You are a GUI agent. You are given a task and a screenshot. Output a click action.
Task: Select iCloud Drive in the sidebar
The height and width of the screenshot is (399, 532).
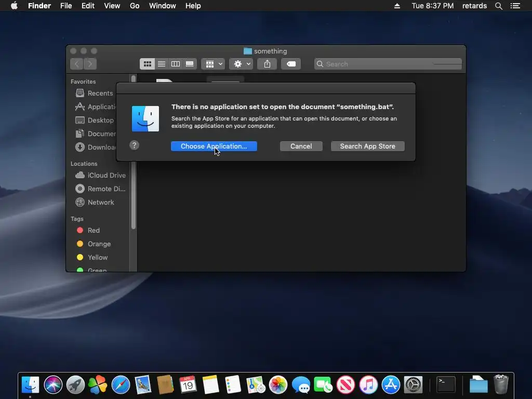[100, 175]
